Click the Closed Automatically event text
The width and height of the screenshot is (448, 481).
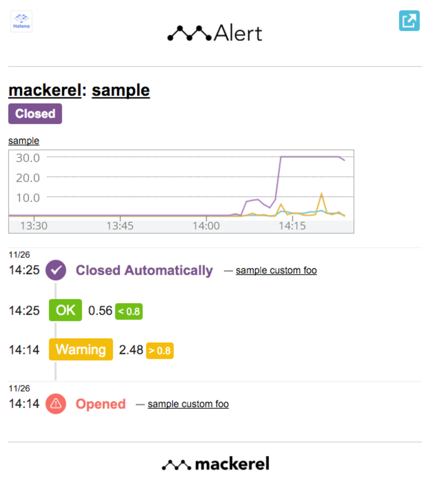pos(144,270)
